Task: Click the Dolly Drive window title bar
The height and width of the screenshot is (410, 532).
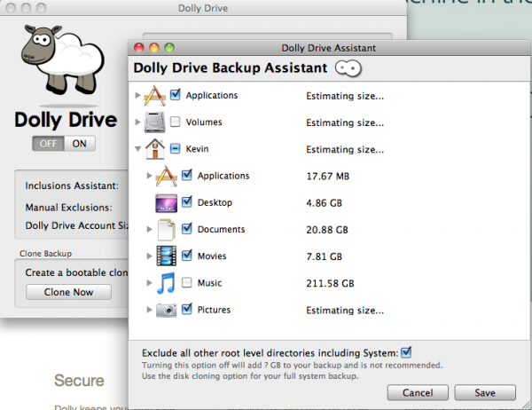Action: [x=203, y=8]
